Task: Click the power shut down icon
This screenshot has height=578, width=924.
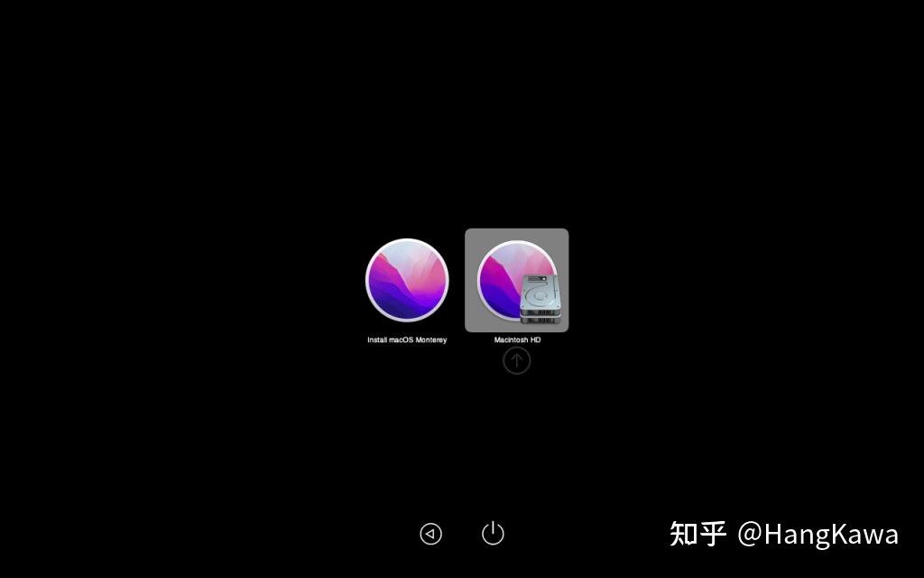Action: pyautogui.click(x=493, y=533)
